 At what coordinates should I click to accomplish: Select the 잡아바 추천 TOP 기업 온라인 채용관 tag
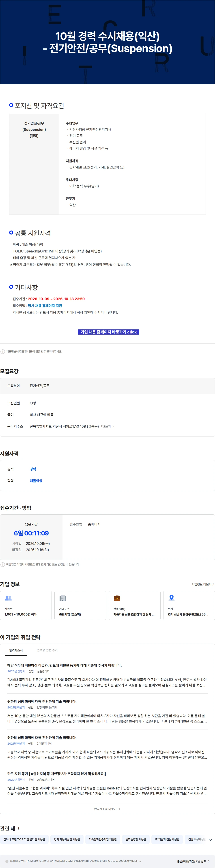tap(24, 839)
